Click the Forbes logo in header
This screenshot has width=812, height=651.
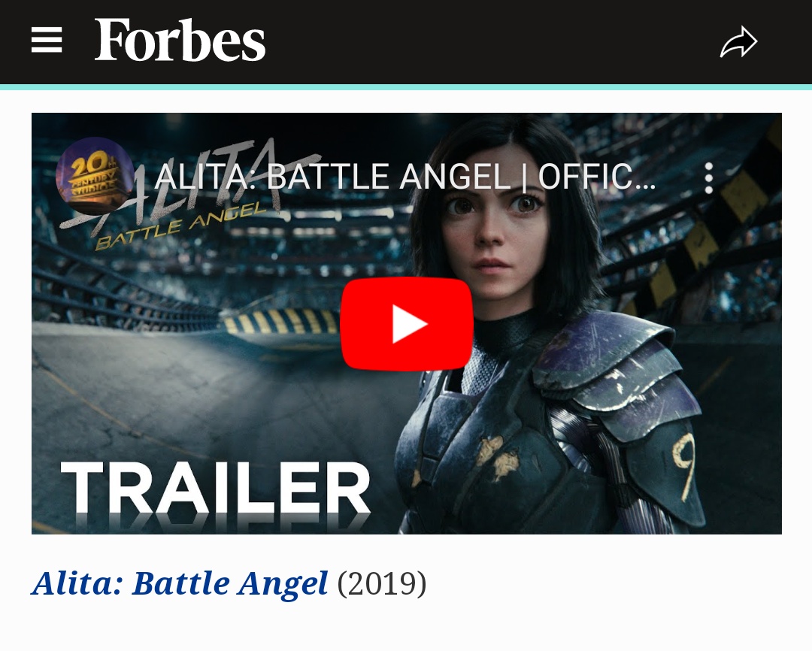pyautogui.click(x=180, y=40)
